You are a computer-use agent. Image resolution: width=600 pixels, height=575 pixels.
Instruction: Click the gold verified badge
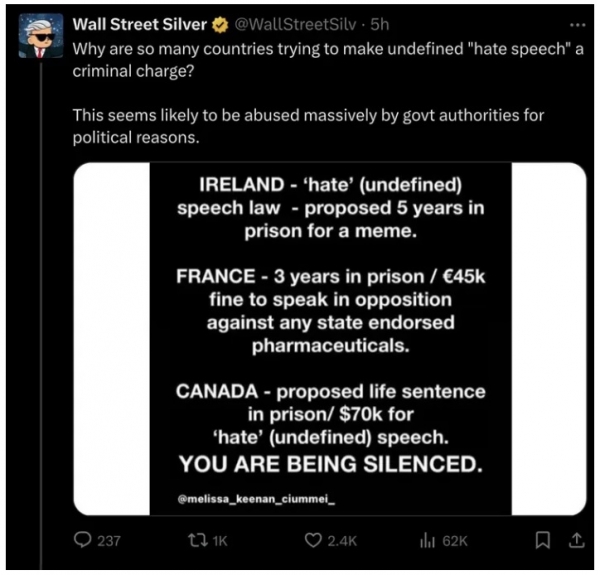220,25
